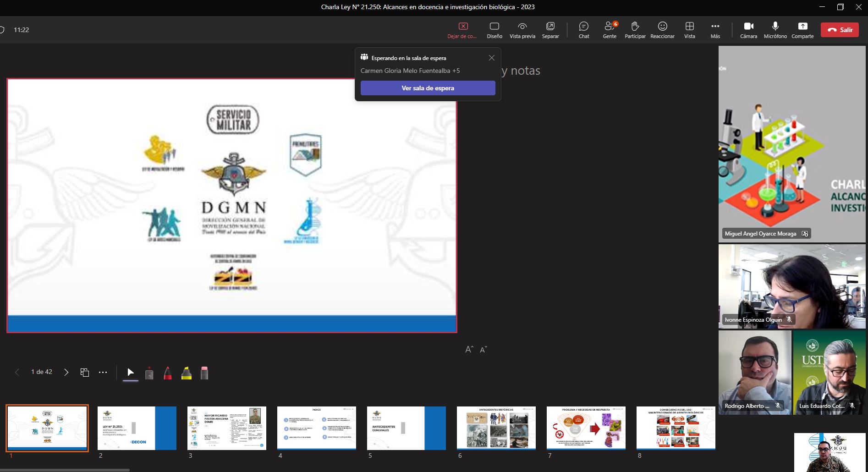The width and height of the screenshot is (868, 472).
Task: Click Miguel Angel Oyarce Moraga video tile
Action: point(792,144)
